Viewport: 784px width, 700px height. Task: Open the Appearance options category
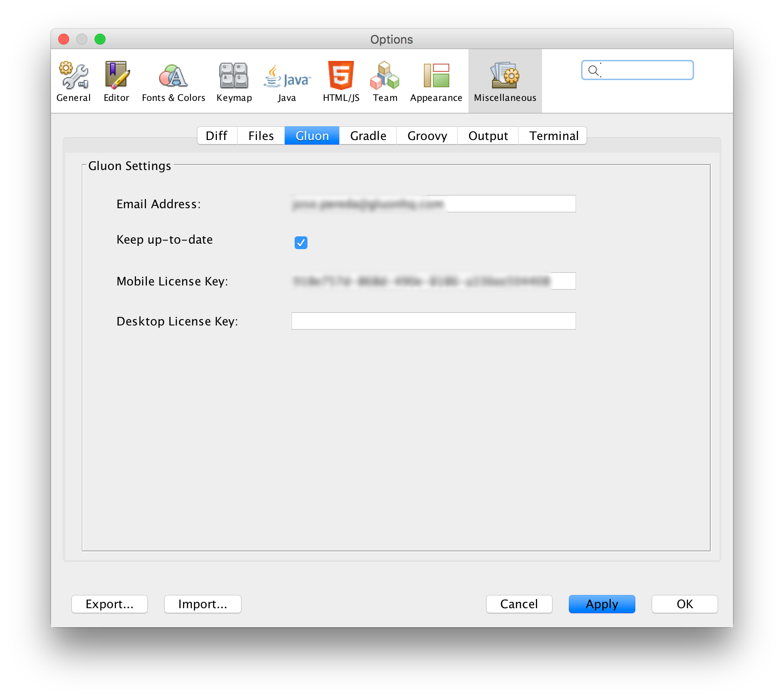point(436,81)
